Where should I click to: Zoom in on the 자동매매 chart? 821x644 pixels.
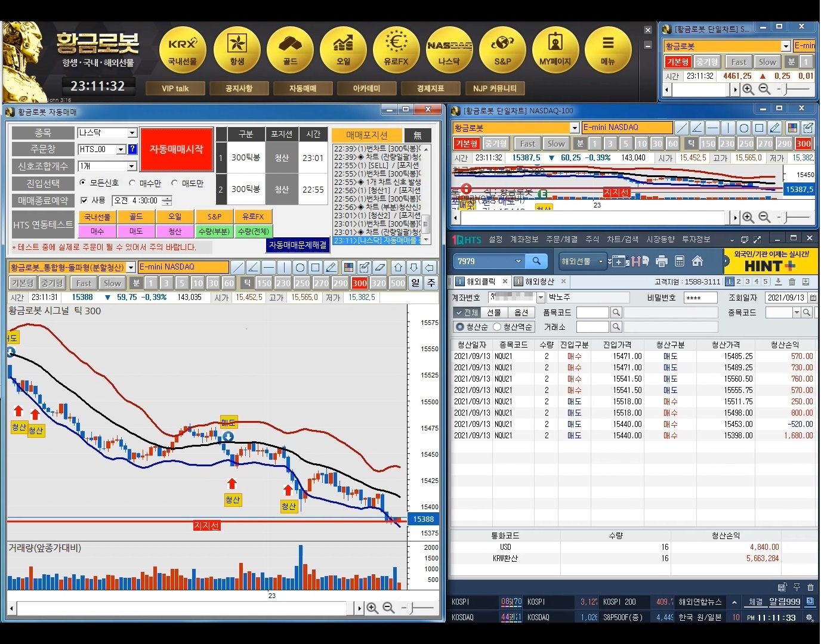[372, 608]
